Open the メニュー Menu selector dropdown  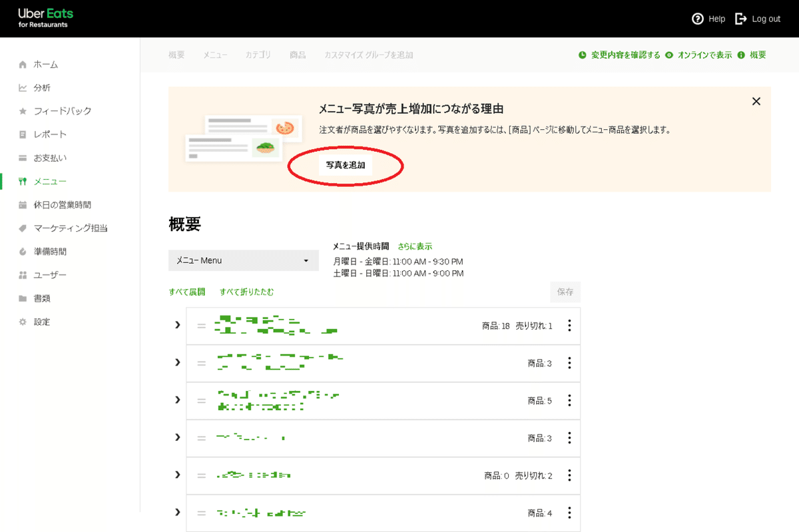[x=243, y=260]
